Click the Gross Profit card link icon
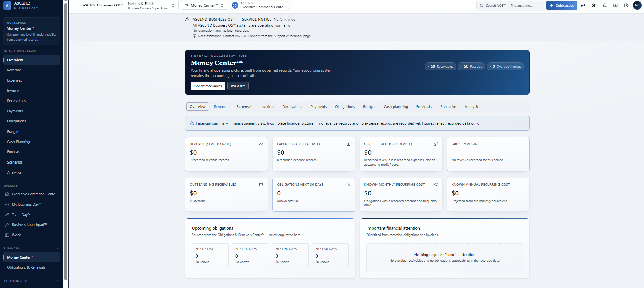644x288 pixels. point(436,144)
